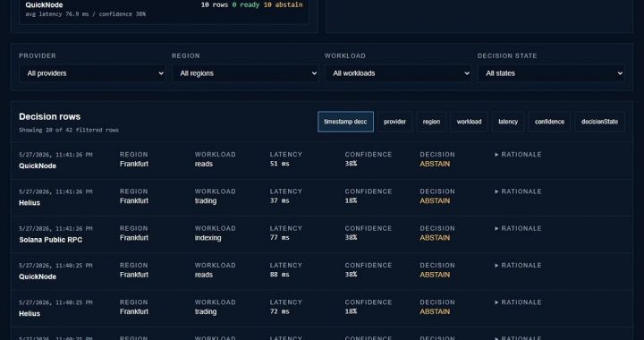
Task: Sort decision rows by confidence
Action: click(x=549, y=122)
